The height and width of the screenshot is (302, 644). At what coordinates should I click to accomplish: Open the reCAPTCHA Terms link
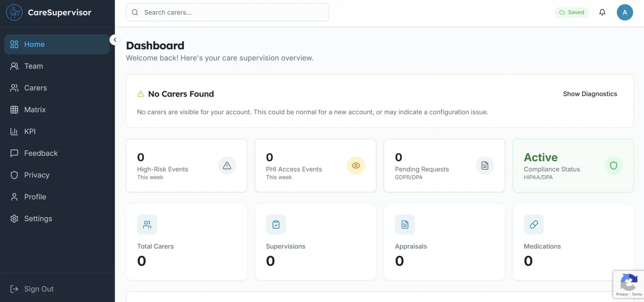637,294
